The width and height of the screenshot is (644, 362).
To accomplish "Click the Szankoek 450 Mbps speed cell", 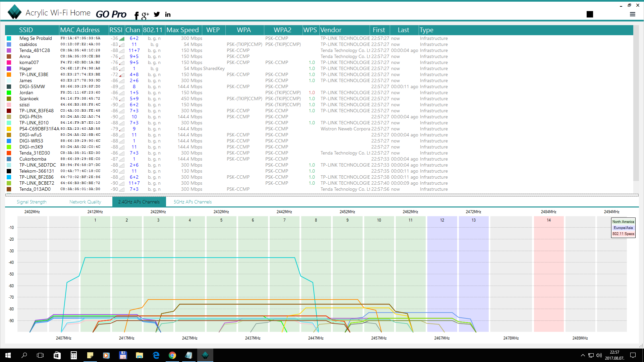I will (192, 99).
